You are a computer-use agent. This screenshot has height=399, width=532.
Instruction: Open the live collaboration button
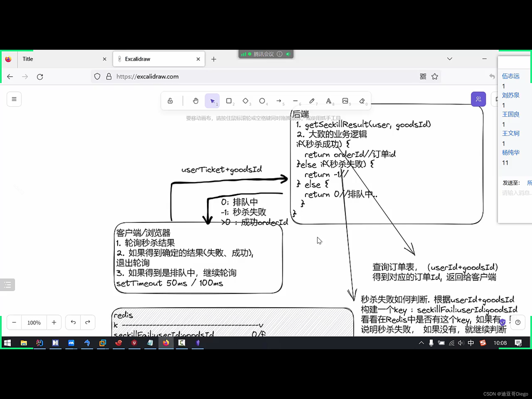478,99
